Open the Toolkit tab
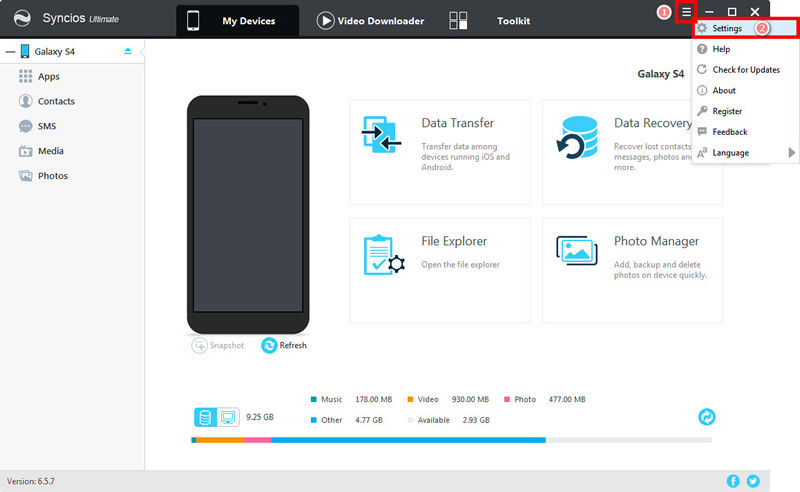Viewport: 800px width, 492px height. point(513,20)
